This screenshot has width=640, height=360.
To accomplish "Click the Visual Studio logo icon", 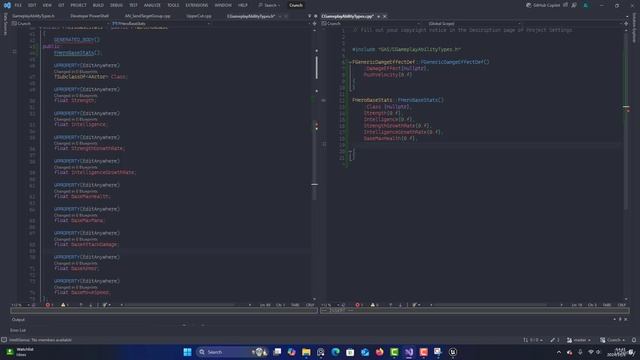I will [x=7, y=5].
